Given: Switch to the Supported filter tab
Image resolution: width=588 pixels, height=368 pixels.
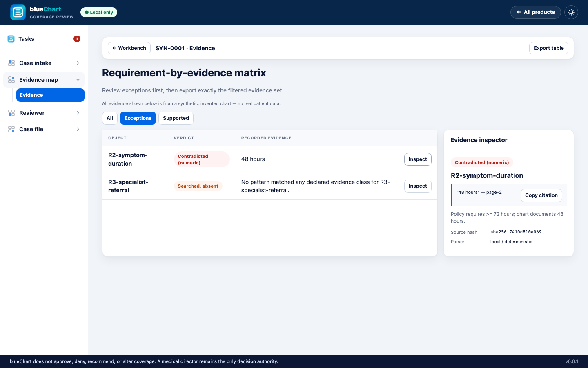Looking at the screenshot, I should [x=176, y=118].
